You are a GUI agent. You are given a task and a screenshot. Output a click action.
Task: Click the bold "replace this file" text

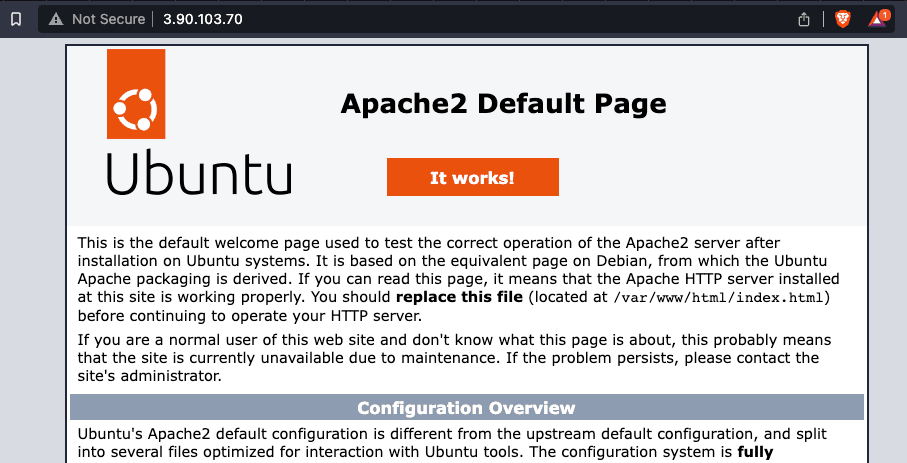click(x=459, y=297)
